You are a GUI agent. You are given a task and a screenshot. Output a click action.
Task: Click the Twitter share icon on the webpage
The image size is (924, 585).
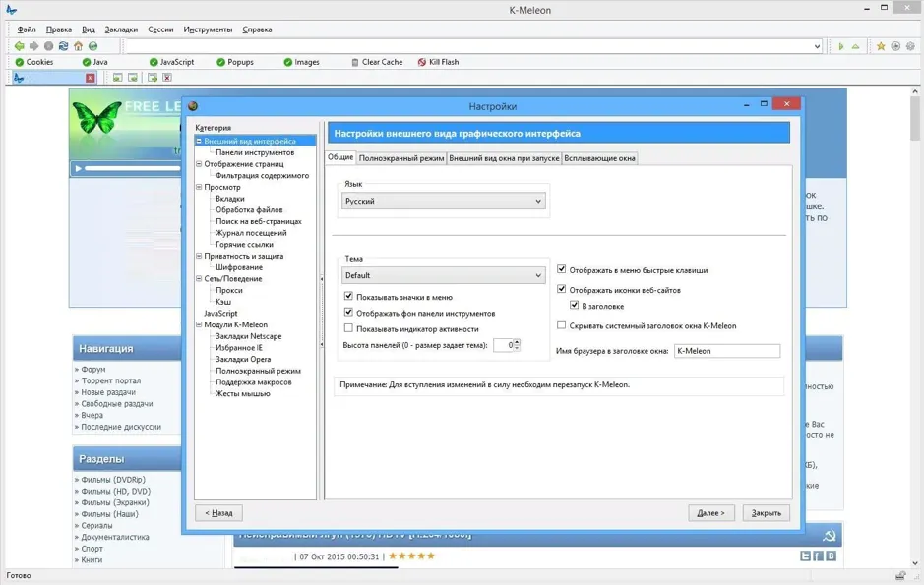coord(806,556)
